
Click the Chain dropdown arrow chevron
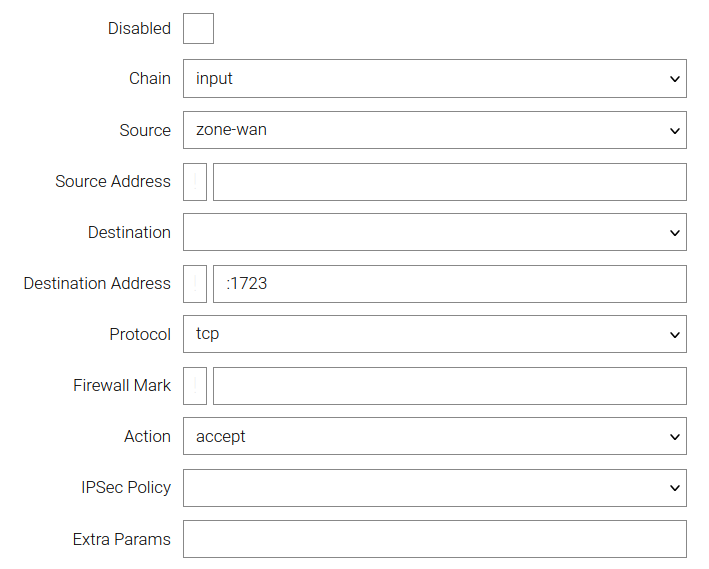point(674,79)
